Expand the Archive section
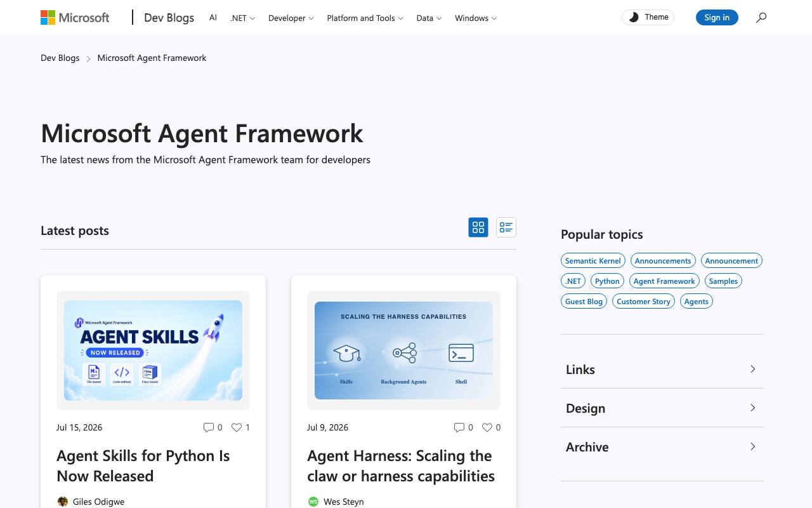812x508 pixels. [x=662, y=446]
